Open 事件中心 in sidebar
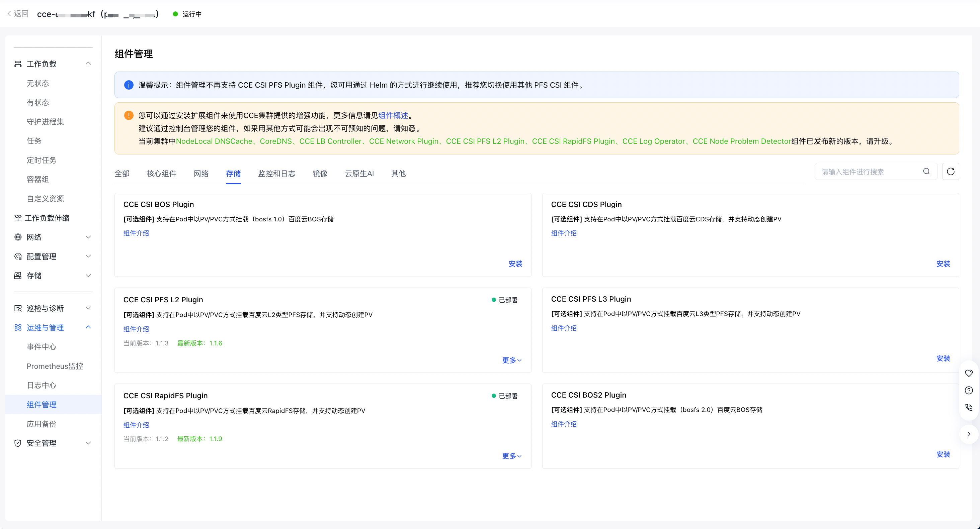The height and width of the screenshot is (529, 980). pos(42,347)
